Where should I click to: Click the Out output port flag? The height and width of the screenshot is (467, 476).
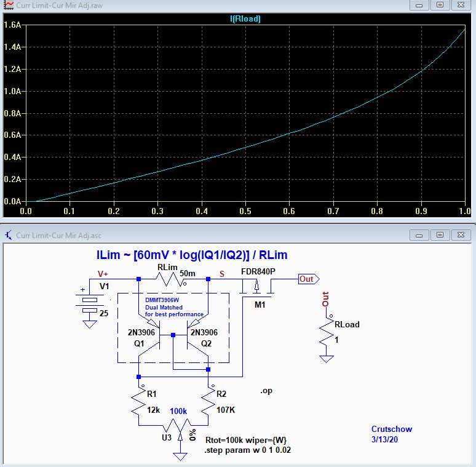click(x=309, y=279)
